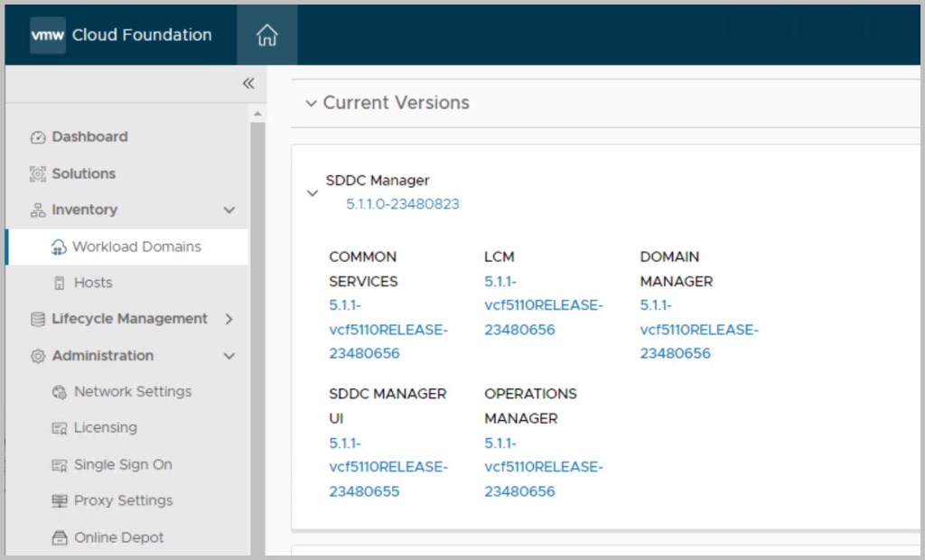This screenshot has height=560, width=925.
Task: Collapse the SDDC Manager details chevron
Action: (313, 193)
